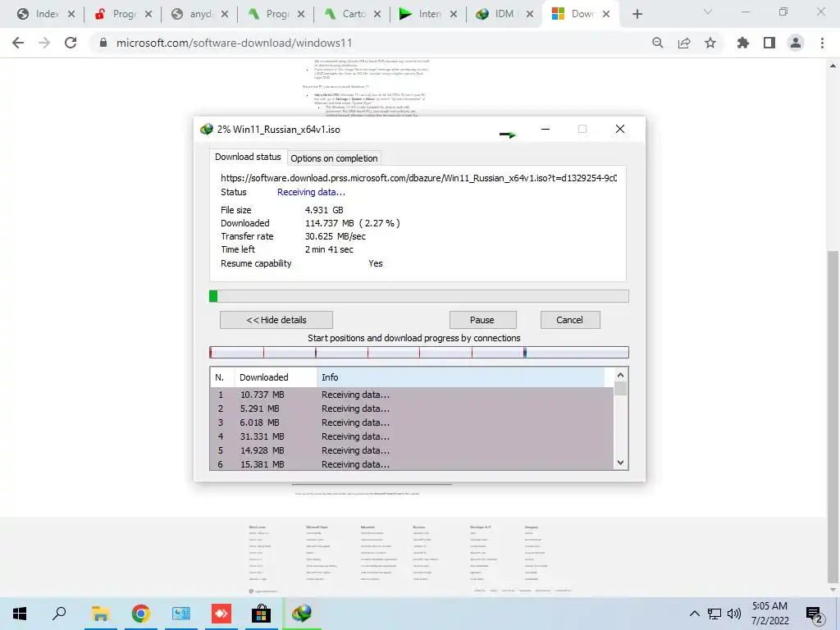Open a new browser tab with plus
Image resolution: width=840 pixels, height=630 pixels.
click(637, 15)
